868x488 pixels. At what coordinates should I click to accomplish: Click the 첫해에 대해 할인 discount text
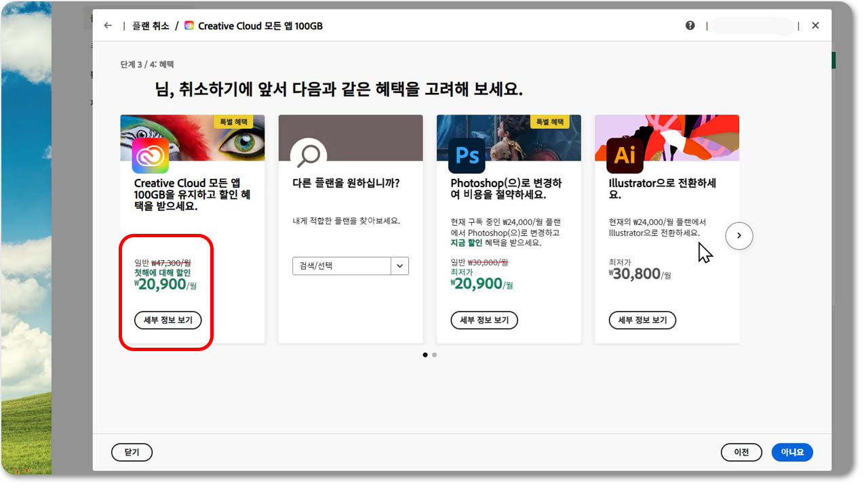click(163, 272)
